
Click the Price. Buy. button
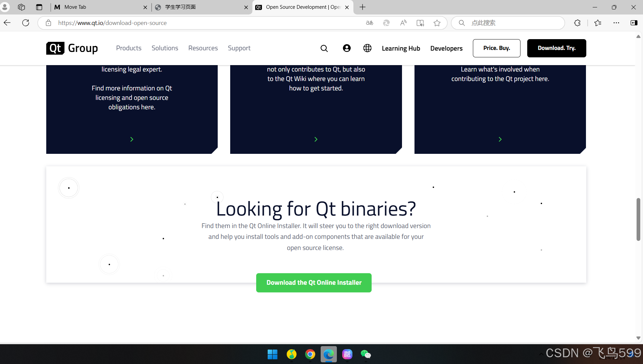coord(497,48)
